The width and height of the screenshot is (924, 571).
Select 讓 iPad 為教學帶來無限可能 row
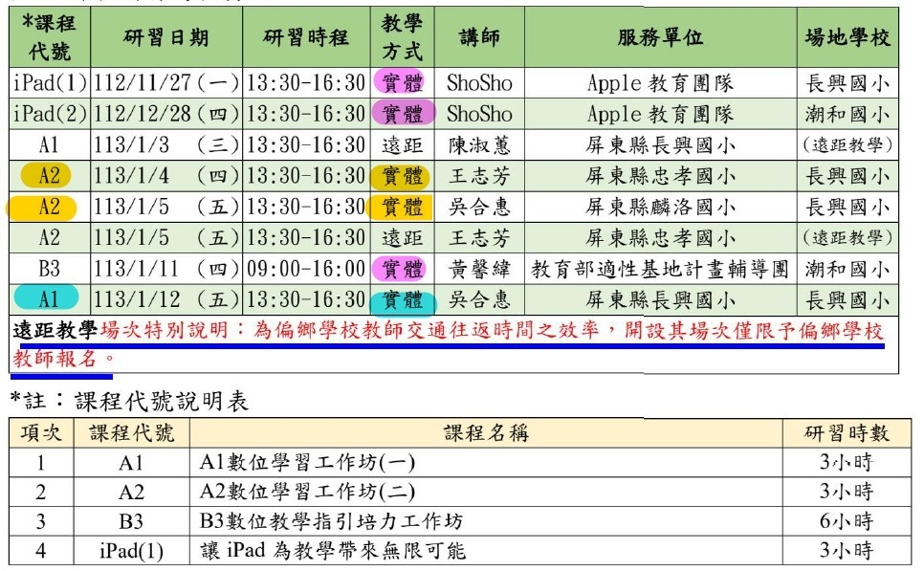click(x=460, y=551)
